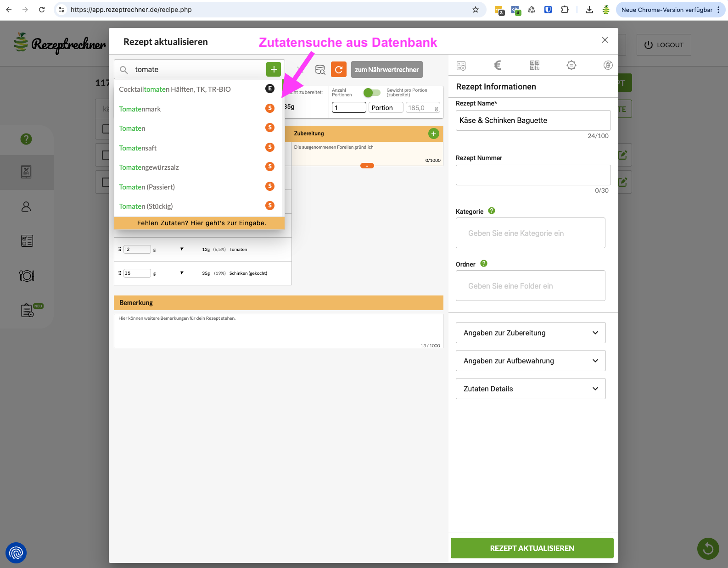Add a Zubereitung step with plus icon
The image size is (728, 568).
[x=434, y=134]
